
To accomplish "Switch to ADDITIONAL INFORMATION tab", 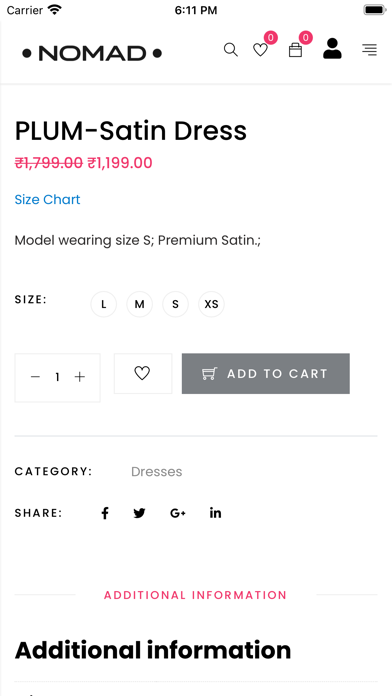I will (195, 595).
